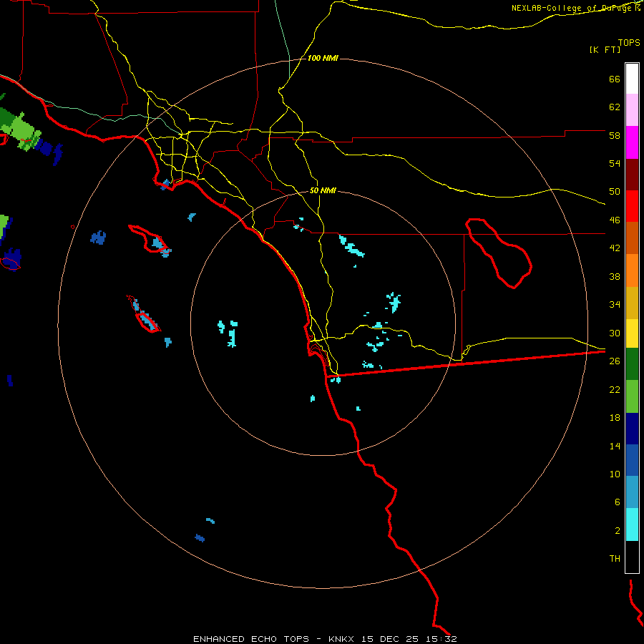
Task: Click the Salton Sea red outline
Action: [499, 253]
